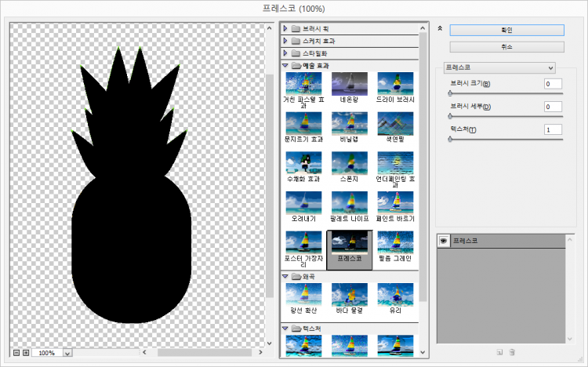Click the 브러시 크기 slider track
The width and height of the screenshot is (588, 367).
point(506,93)
